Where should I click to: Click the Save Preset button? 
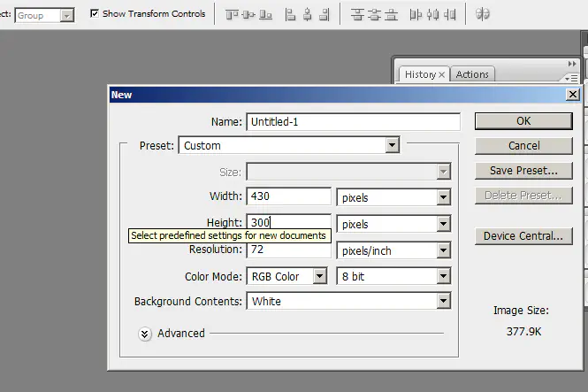tap(523, 170)
